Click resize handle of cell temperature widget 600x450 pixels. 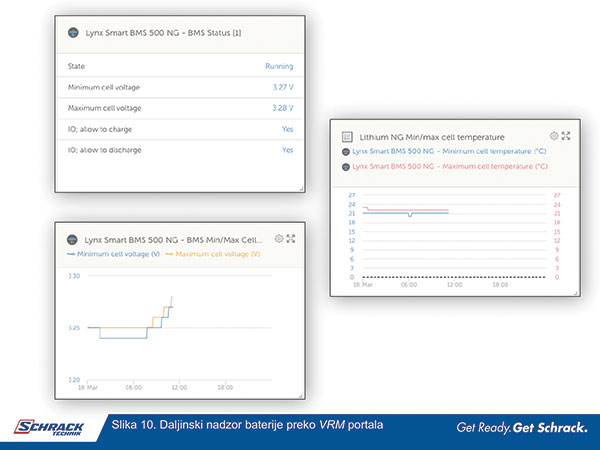573,292
